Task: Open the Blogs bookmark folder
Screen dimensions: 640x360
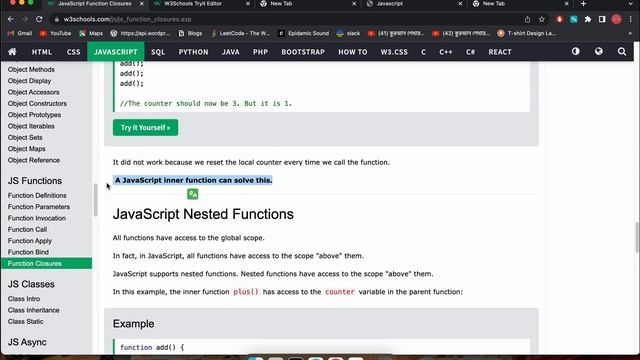Action: point(190,33)
